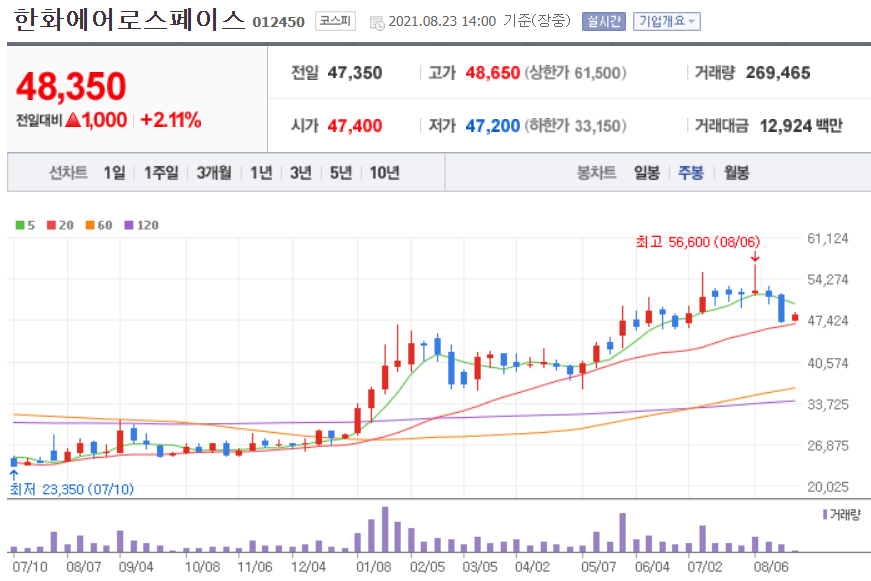
Task: Click the 코스피 market badge
Action: tap(335, 21)
